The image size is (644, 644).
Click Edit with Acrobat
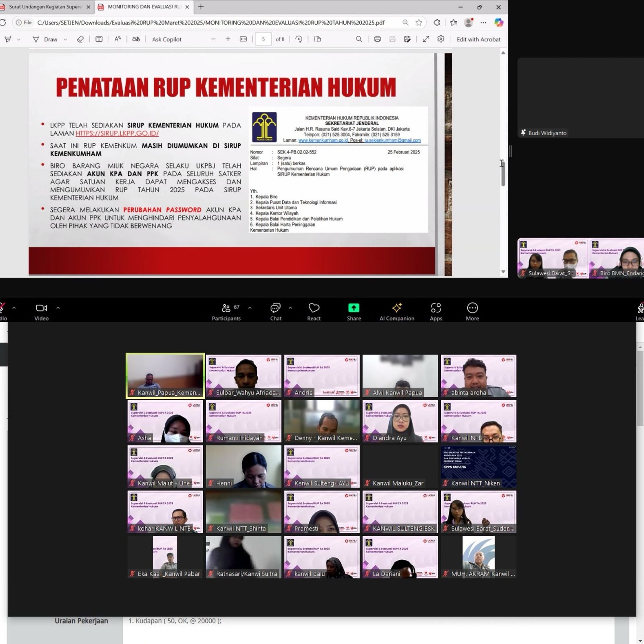[478, 39]
